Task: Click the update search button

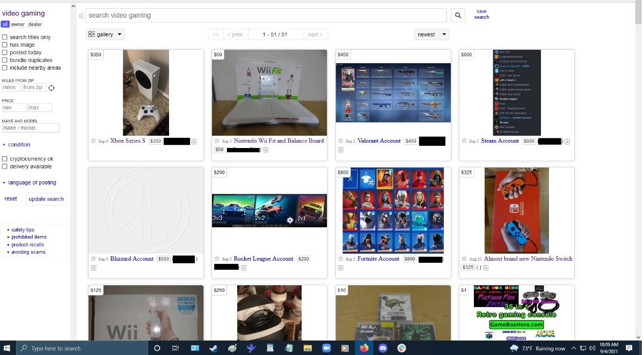Action: click(46, 199)
